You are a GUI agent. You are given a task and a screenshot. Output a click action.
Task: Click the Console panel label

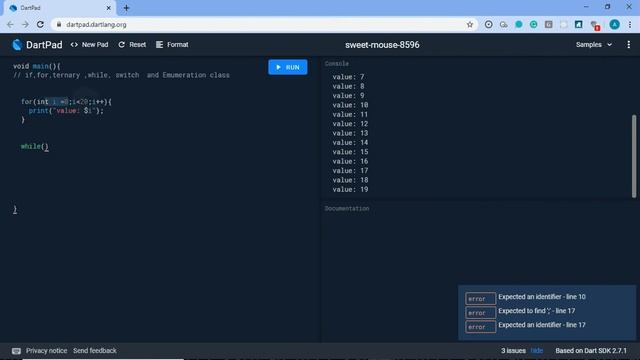coord(337,64)
